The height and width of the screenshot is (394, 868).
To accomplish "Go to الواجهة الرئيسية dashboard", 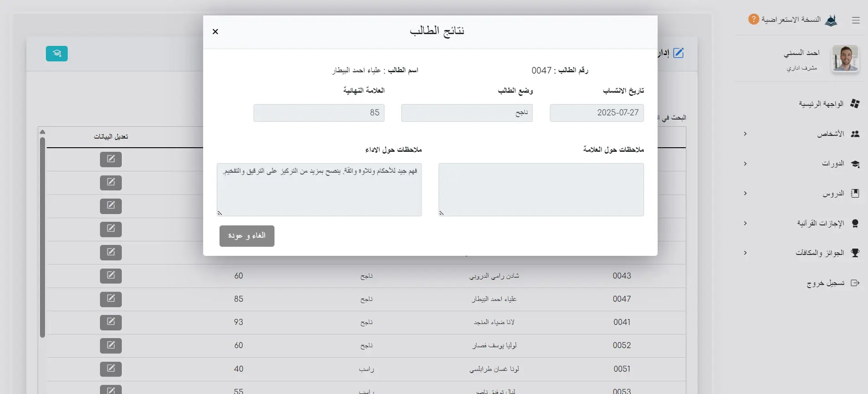I will point(821,104).
